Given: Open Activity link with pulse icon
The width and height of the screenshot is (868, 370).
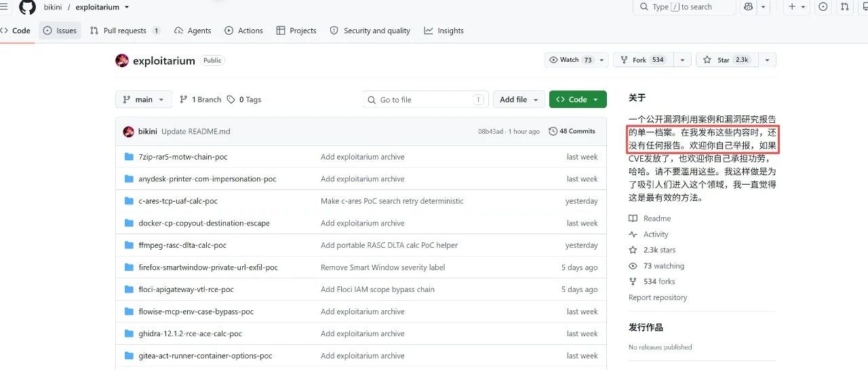Looking at the screenshot, I should pyautogui.click(x=648, y=234).
